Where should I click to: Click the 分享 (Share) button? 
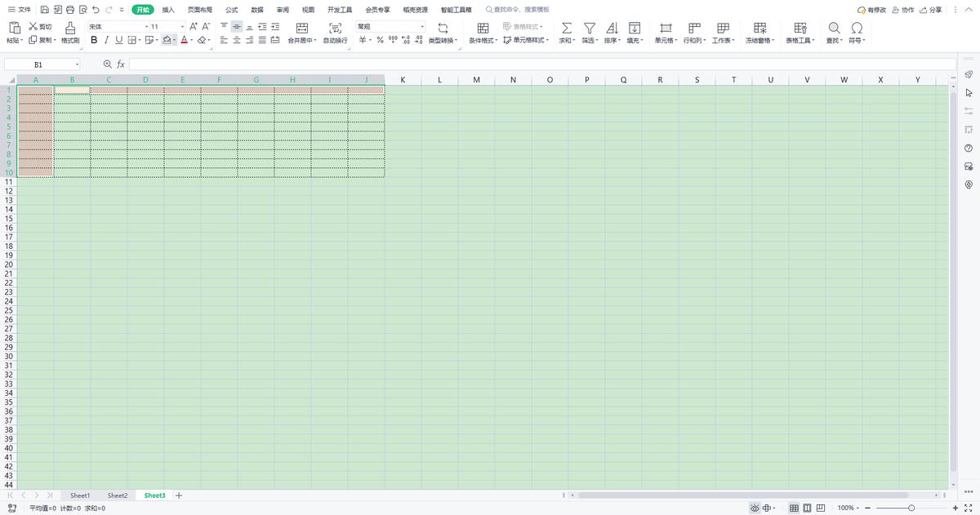[930, 10]
